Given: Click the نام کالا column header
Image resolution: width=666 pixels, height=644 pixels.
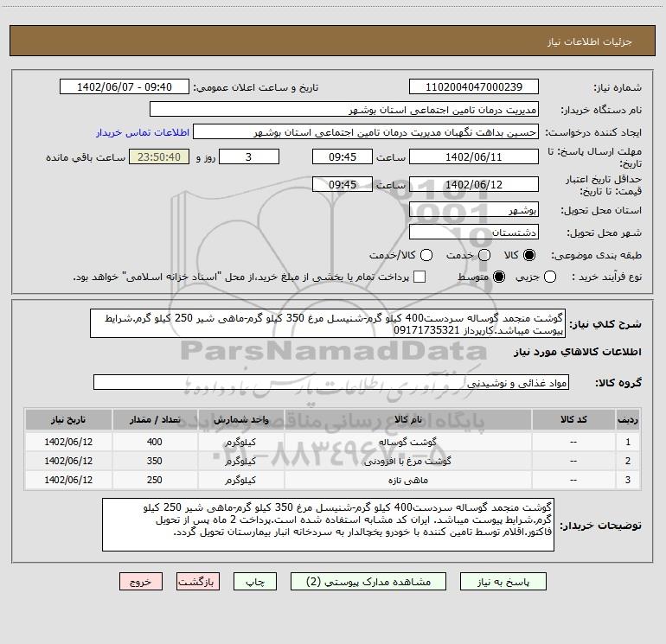Looking at the screenshot, I should (407, 420).
